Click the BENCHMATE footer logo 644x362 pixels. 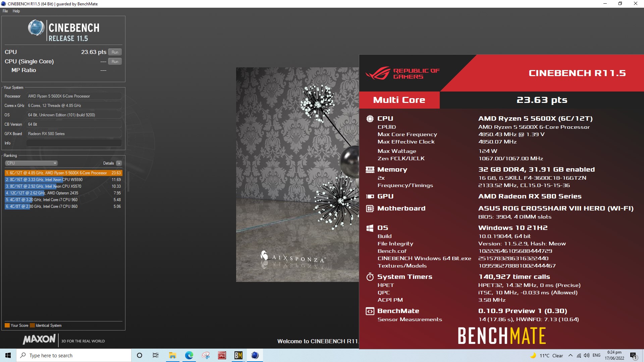[x=502, y=336]
